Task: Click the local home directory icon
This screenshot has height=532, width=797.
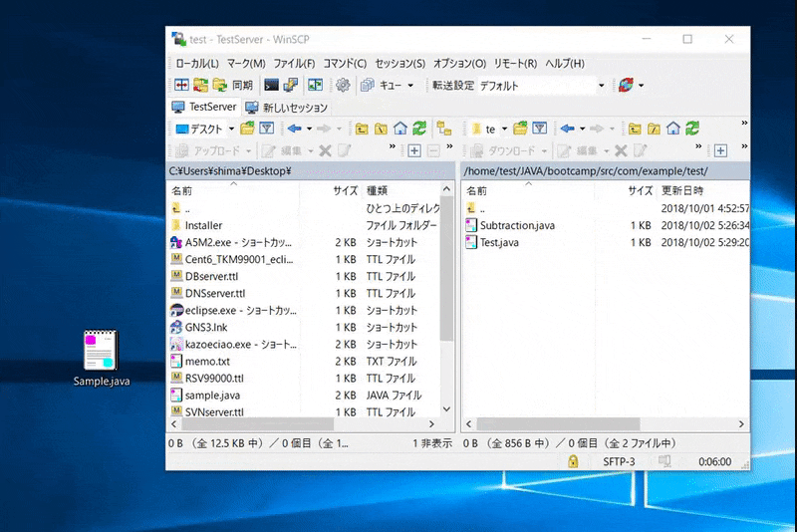Action: 399,129
